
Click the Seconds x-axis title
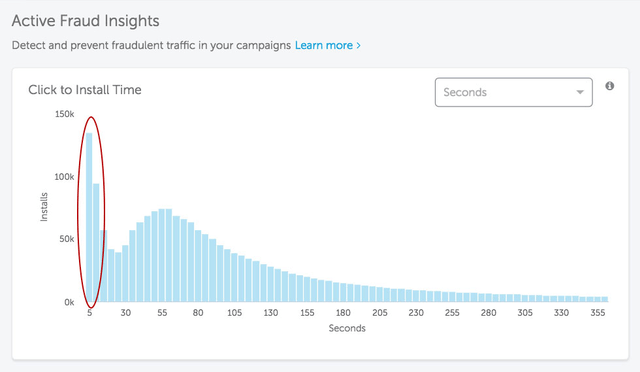(347, 328)
